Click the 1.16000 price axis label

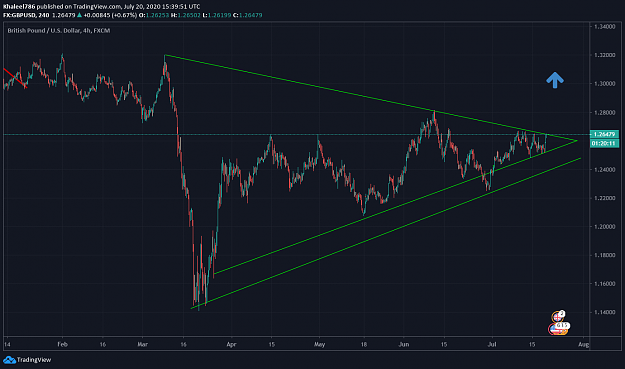pyautogui.click(x=605, y=284)
